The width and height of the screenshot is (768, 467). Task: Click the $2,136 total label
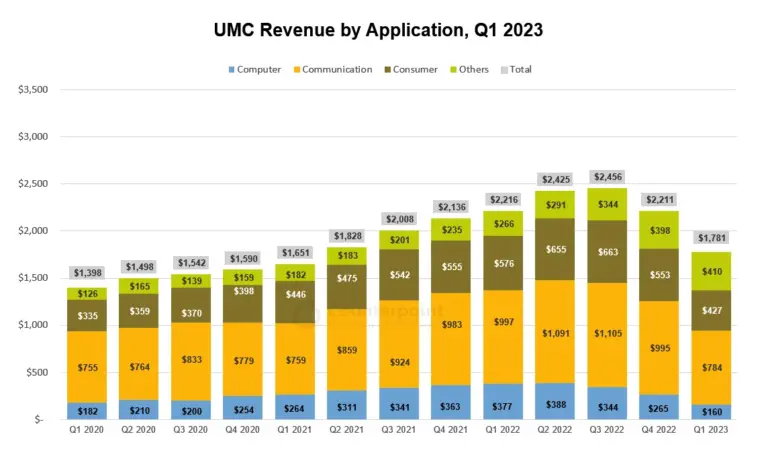(452, 207)
